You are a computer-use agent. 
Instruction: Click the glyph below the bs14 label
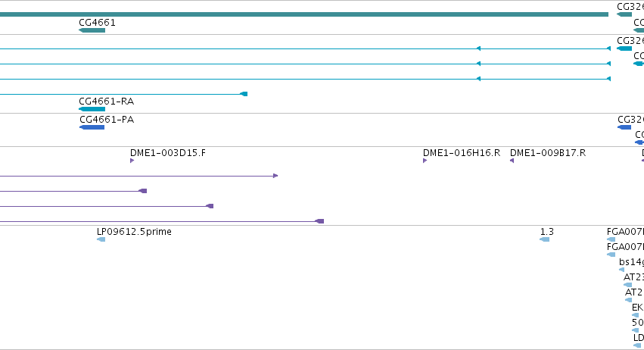pos(622,270)
